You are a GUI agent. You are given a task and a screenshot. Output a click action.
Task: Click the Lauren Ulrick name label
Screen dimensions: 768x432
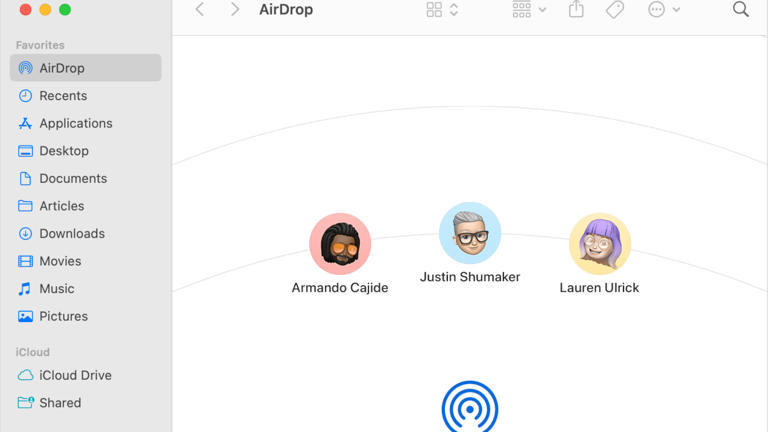tap(600, 288)
